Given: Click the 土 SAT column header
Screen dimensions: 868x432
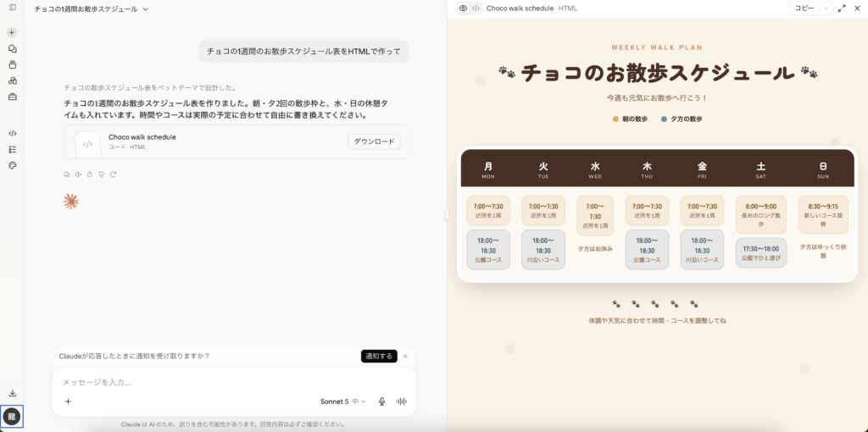Looking at the screenshot, I should (760, 169).
